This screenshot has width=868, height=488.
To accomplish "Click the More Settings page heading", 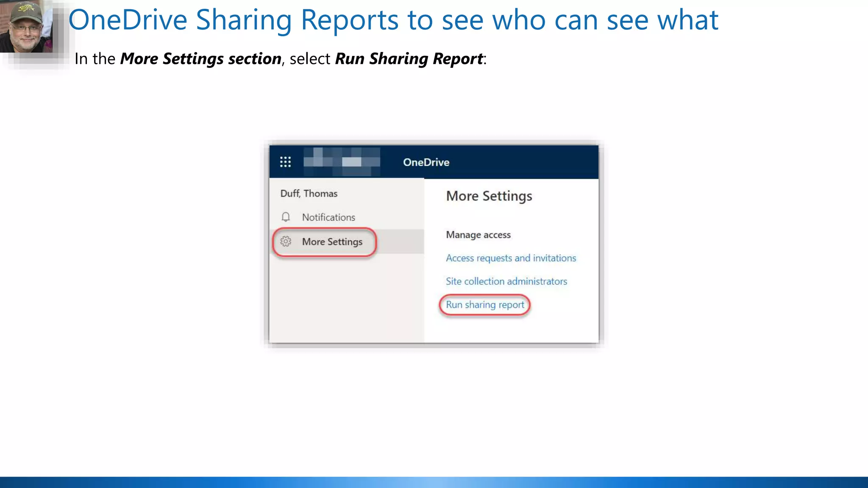I will pyautogui.click(x=489, y=196).
